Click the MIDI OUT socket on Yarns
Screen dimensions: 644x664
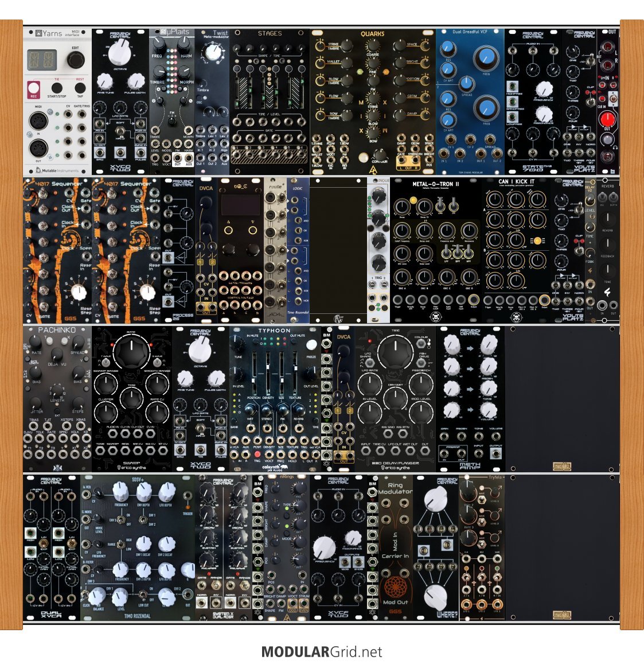tap(38, 149)
